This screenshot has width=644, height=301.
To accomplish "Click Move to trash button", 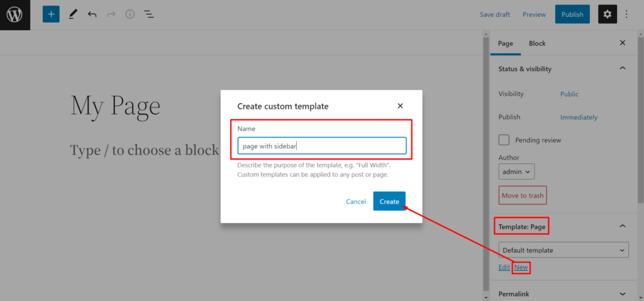I will coord(523,195).
